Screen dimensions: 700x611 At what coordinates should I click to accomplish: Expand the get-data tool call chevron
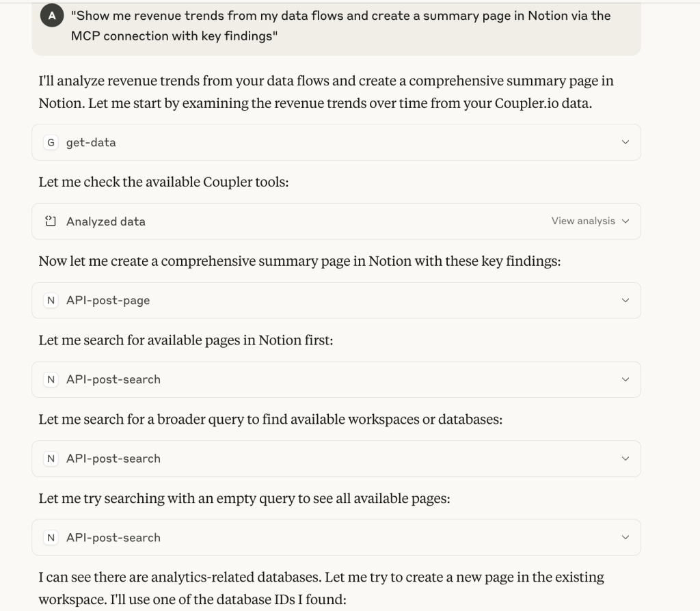tap(625, 142)
